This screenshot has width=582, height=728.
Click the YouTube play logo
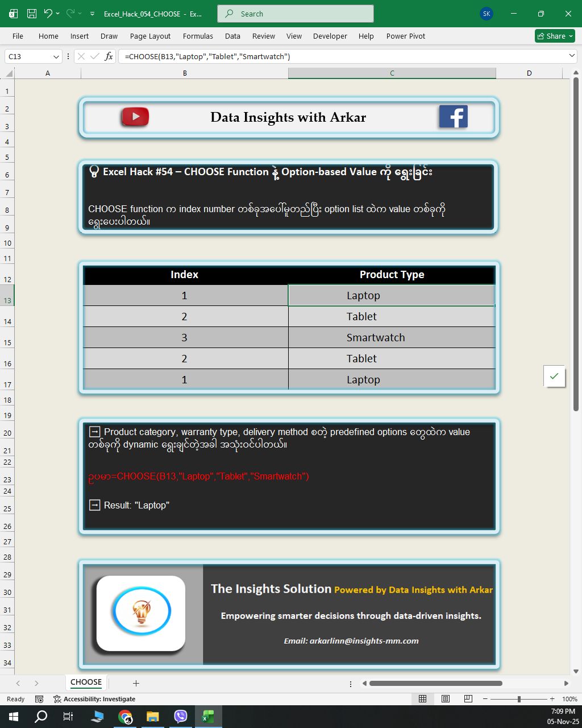pyautogui.click(x=135, y=117)
